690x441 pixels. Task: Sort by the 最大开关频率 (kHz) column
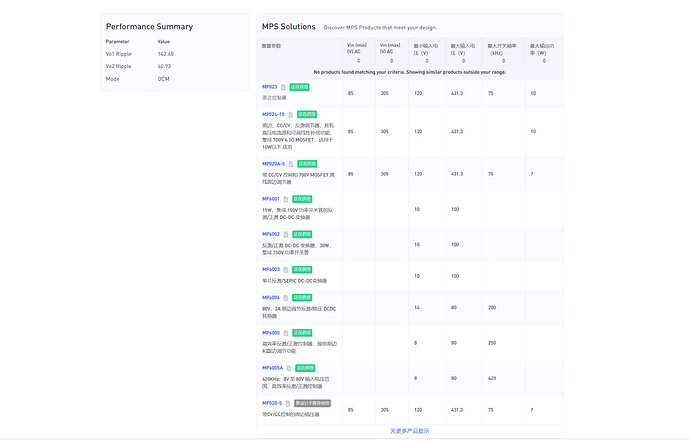503,61
